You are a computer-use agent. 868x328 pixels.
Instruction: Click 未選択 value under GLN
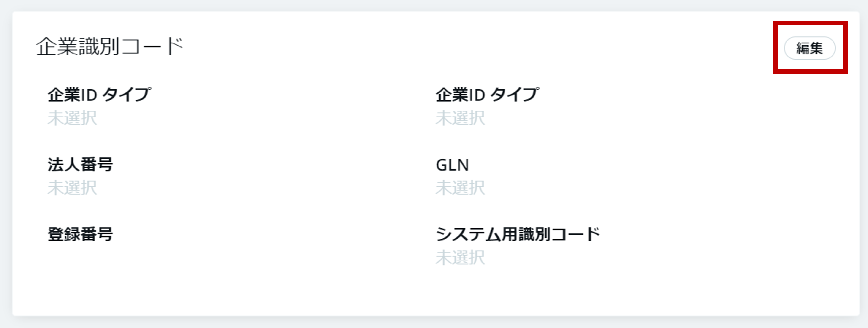[x=460, y=188]
